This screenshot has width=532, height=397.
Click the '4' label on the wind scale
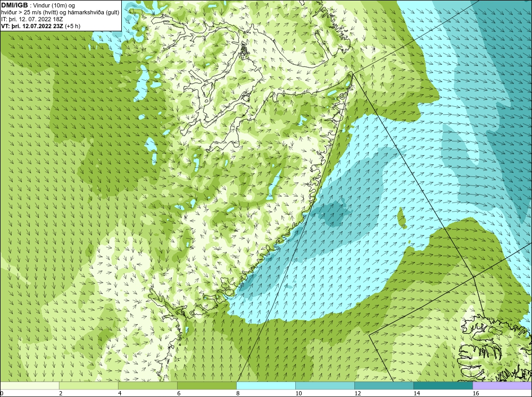120,393
